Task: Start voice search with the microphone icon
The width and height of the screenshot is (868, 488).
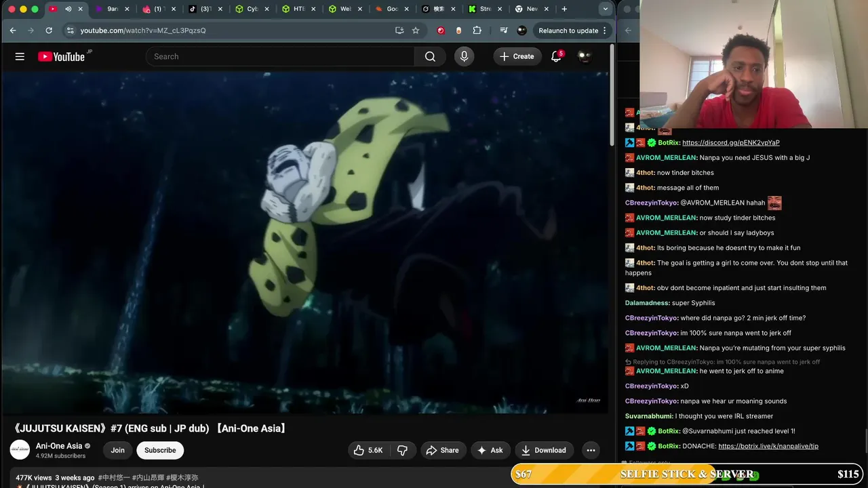Action: pos(464,57)
